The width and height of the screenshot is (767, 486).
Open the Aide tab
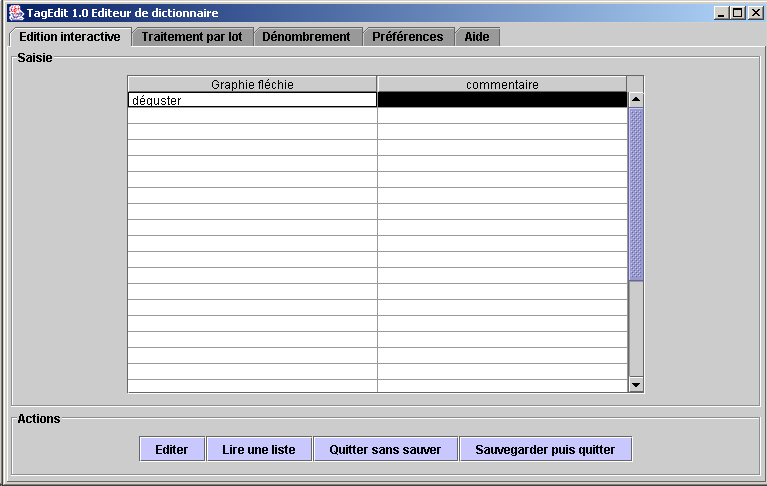coord(477,37)
